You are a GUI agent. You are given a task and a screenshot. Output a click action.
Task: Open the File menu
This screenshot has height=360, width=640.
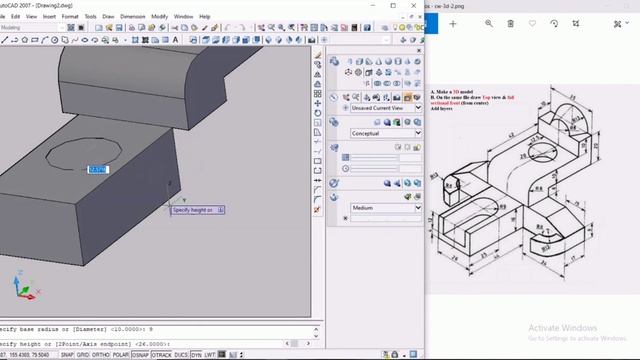click(x=2, y=17)
